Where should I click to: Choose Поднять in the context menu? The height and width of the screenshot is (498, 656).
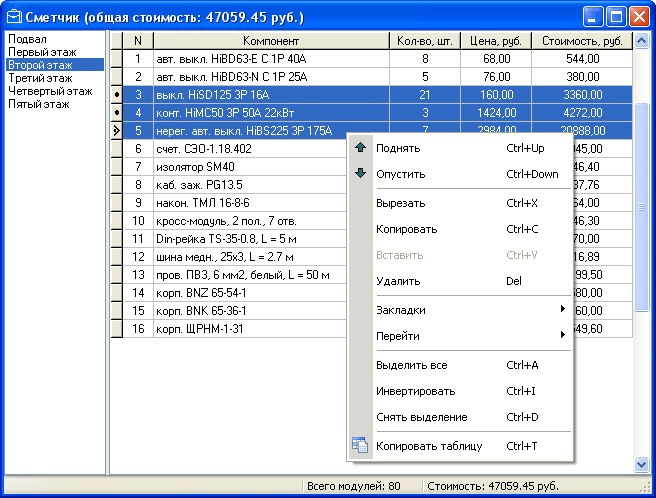click(460, 148)
